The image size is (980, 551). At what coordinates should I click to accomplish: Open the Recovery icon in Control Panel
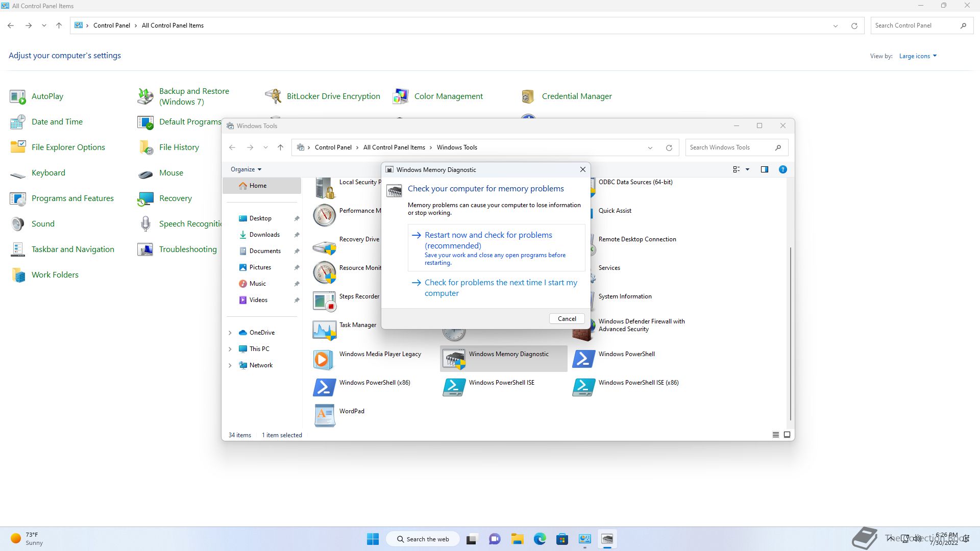click(145, 198)
